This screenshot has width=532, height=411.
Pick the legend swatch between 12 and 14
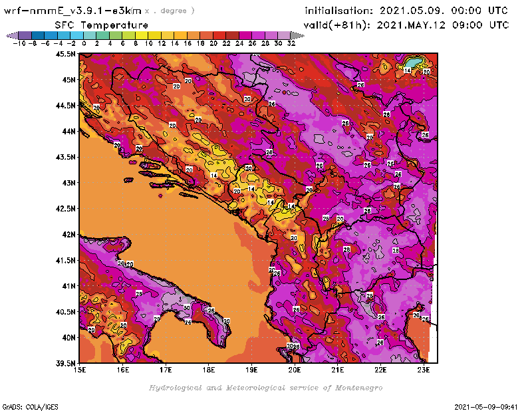168,35
